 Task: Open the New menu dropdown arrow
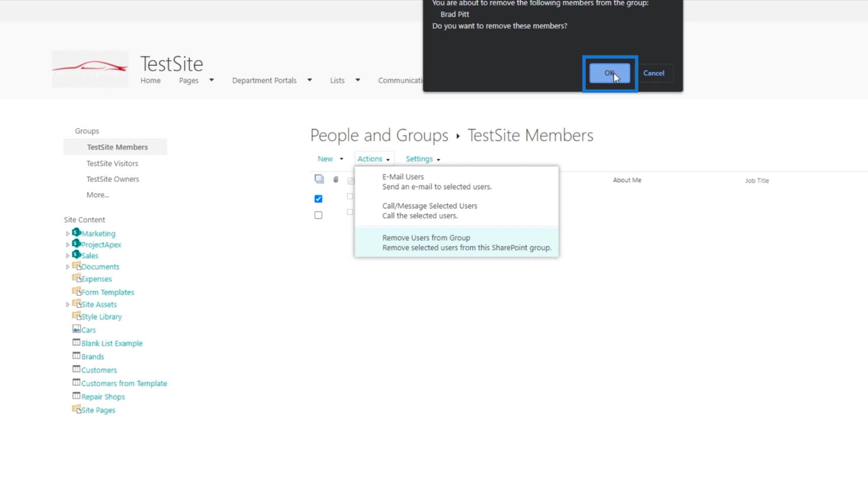[341, 159]
